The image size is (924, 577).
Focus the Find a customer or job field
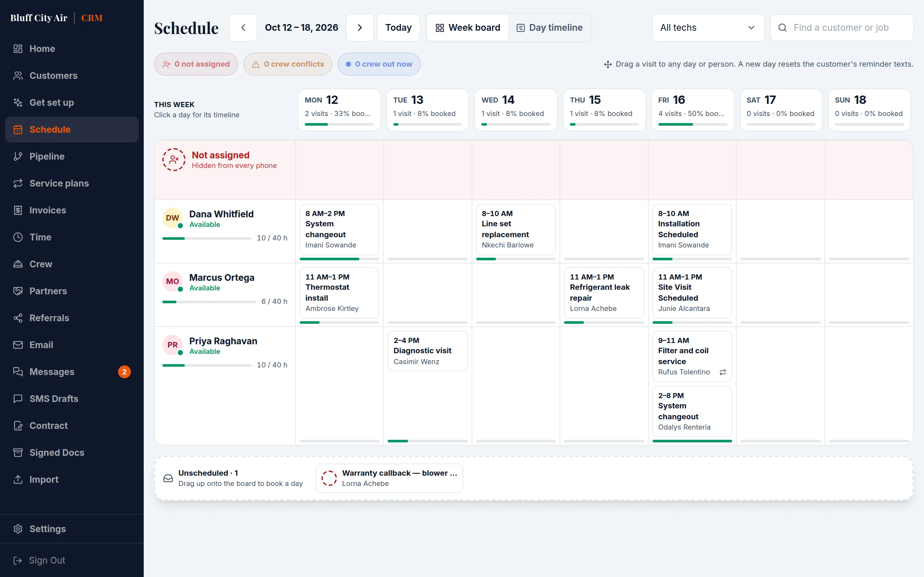(x=842, y=28)
